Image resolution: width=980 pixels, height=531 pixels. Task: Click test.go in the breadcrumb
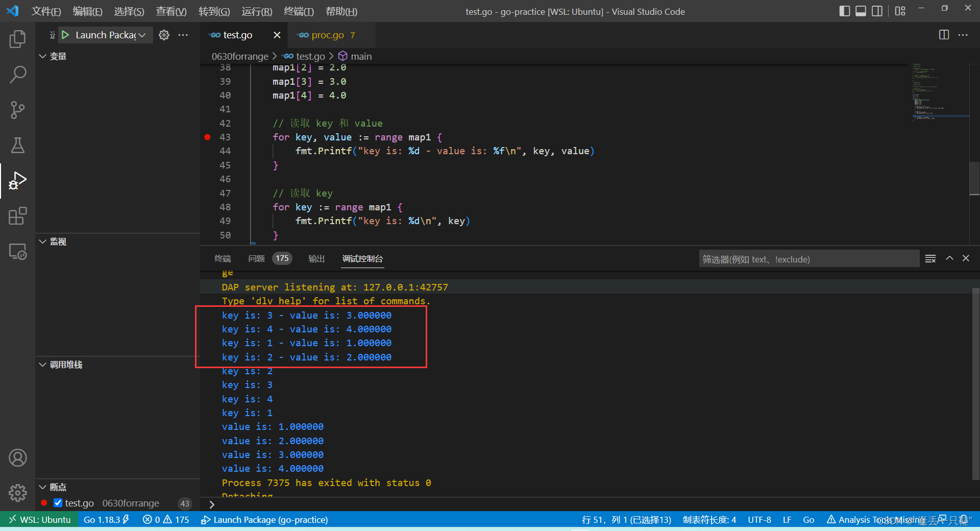click(310, 56)
